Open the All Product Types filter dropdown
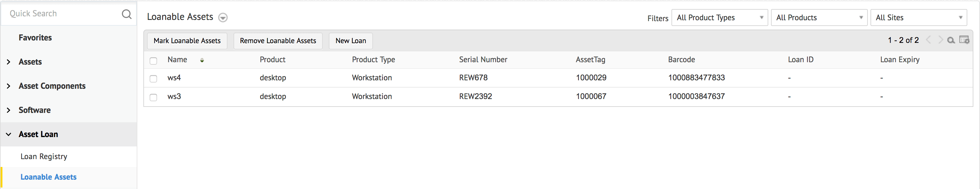The image size is (980, 189). (x=719, y=18)
